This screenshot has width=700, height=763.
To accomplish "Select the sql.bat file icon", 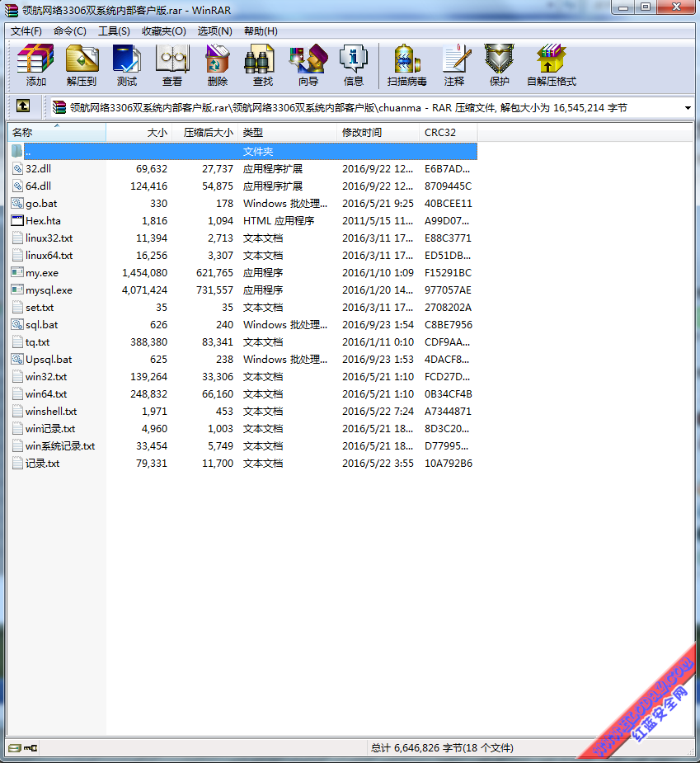I will (17, 324).
